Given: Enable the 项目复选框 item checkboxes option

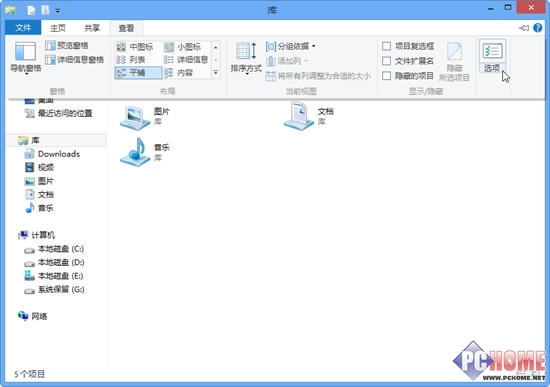Looking at the screenshot, I should [408, 46].
